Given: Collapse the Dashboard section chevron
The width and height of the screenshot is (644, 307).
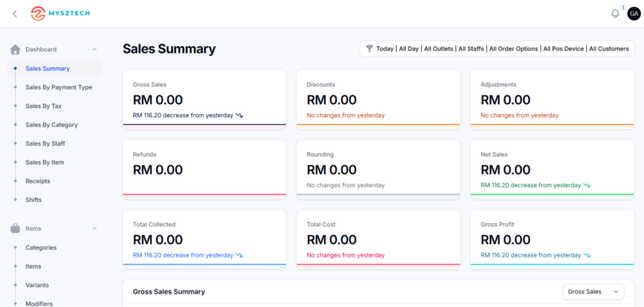Looking at the screenshot, I should pyautogui.click(x=95, y=49).
